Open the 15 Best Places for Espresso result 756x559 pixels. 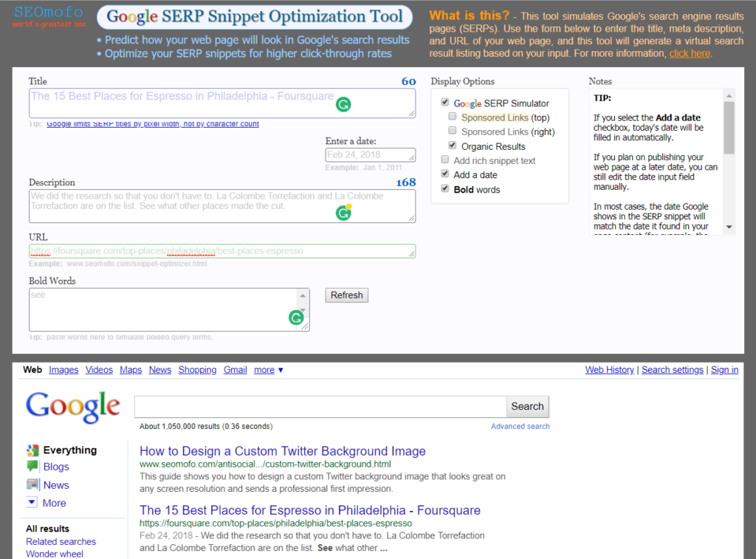310,510
